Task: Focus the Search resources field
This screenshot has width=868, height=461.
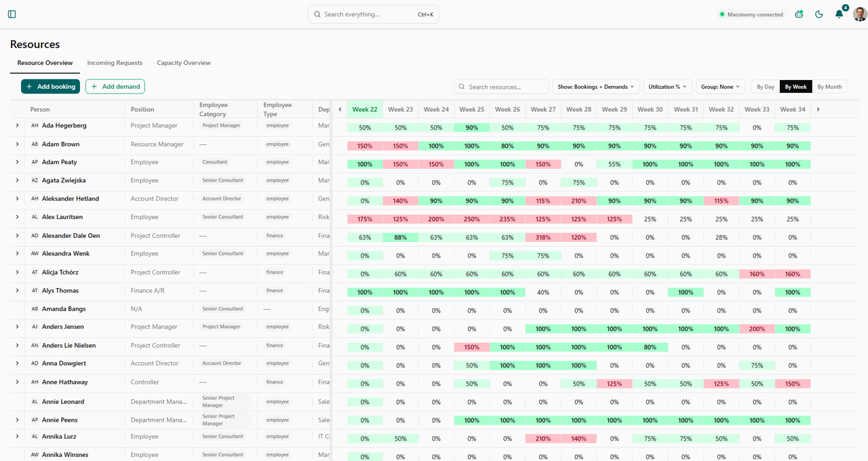Action: coord(501,87)
